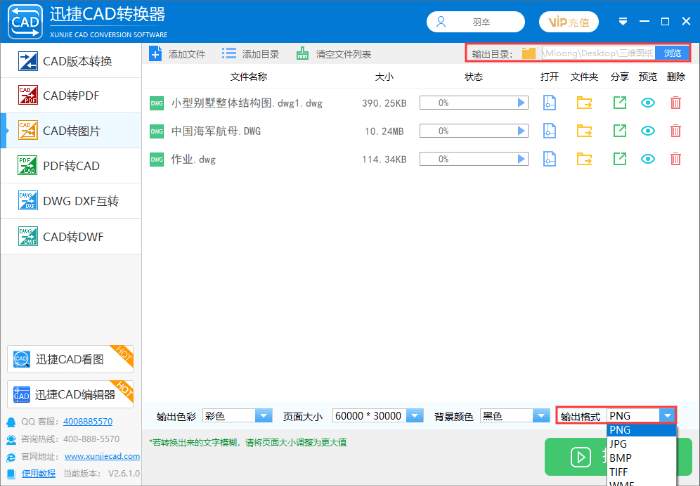Choose JPG from output format list
Image resolution: width=700 pixels, height=486 pixels.
(x=642, y=444)
